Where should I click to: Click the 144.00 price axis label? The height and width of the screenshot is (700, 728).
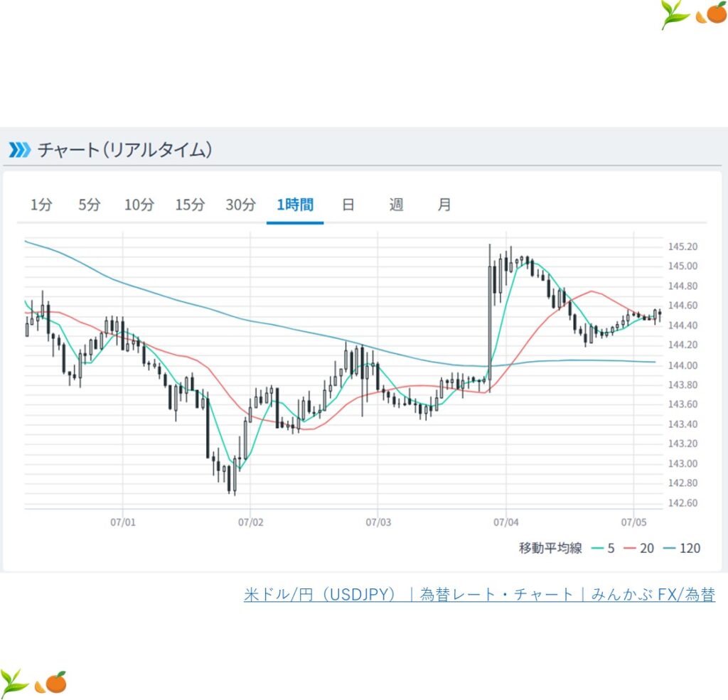tap(682, 366)
